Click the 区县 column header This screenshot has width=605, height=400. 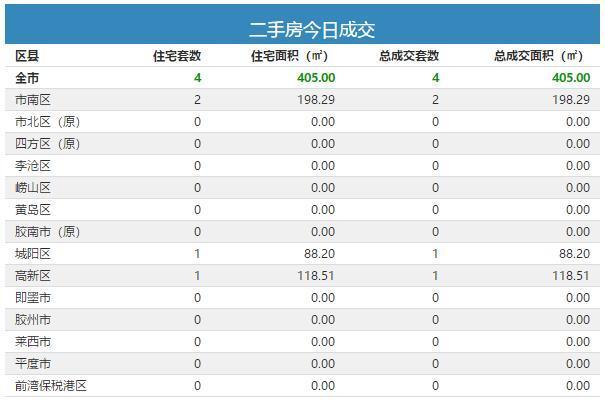(27, 56)
